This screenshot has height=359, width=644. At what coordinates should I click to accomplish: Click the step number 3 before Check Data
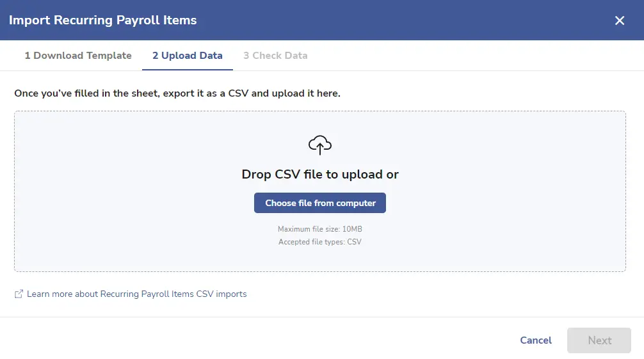pyautogui.click(x=246, y=56)
